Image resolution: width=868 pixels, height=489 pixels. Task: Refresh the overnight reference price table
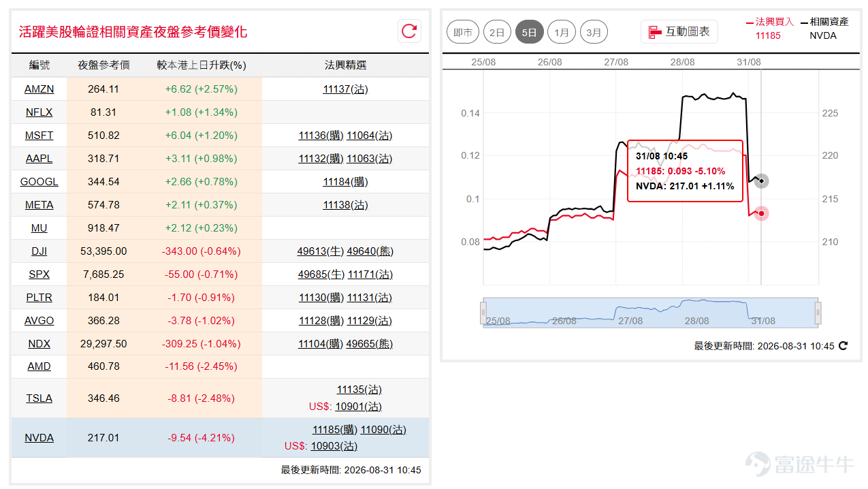[x=409, y=31]
